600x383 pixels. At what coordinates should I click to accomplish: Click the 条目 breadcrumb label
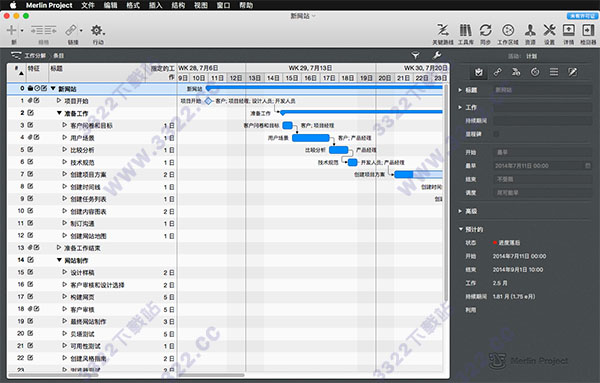coord(58,55)
